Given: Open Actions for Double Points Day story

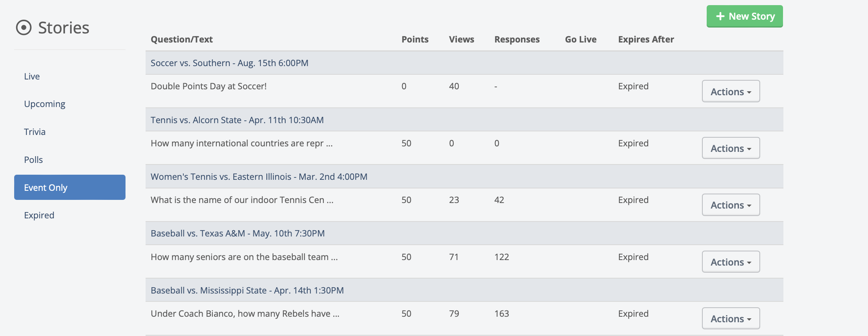Looking at the screenshot, I should pos(731,91).
